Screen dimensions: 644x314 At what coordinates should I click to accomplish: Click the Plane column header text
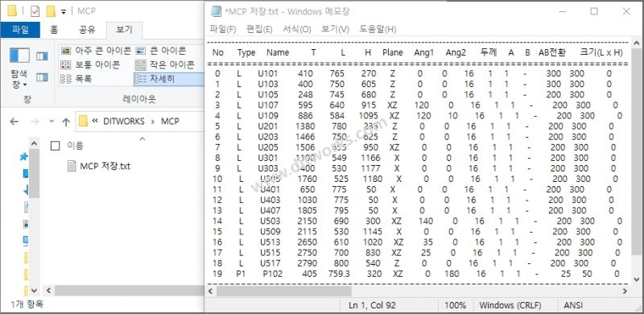(x=393, y=52)
